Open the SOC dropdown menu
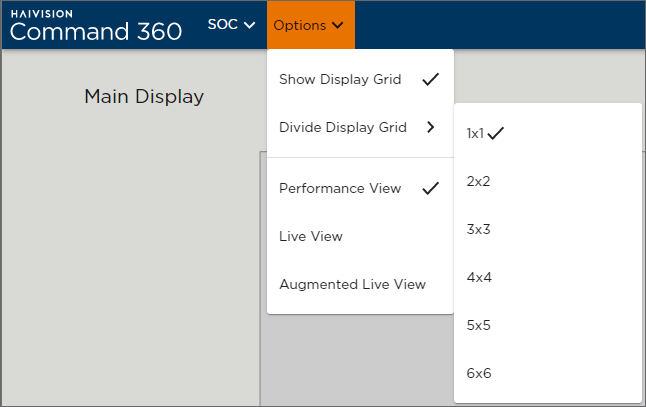This screenshot has height=407, width=646. 230,25
